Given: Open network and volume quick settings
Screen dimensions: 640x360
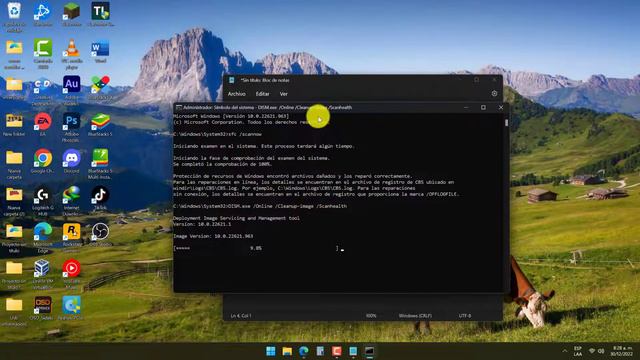Looking at the screenshot, I should (596, 351).
